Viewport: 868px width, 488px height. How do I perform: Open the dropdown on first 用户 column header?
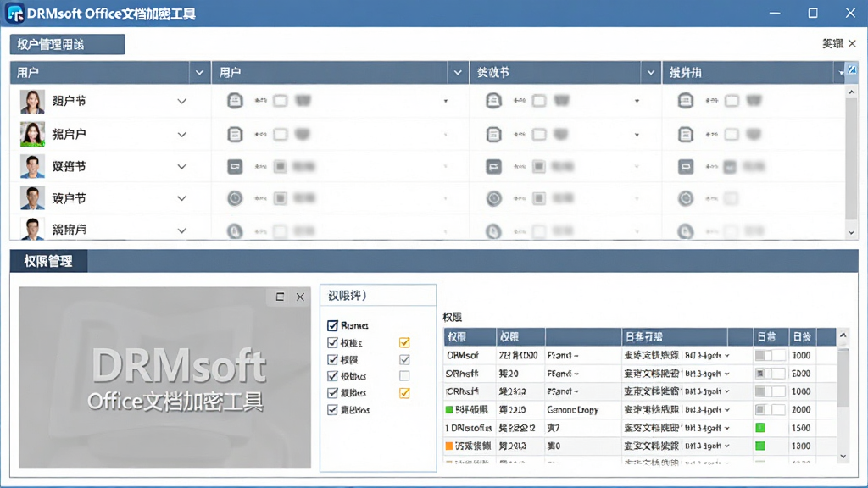pyautogui.click(x=199, y=73)
